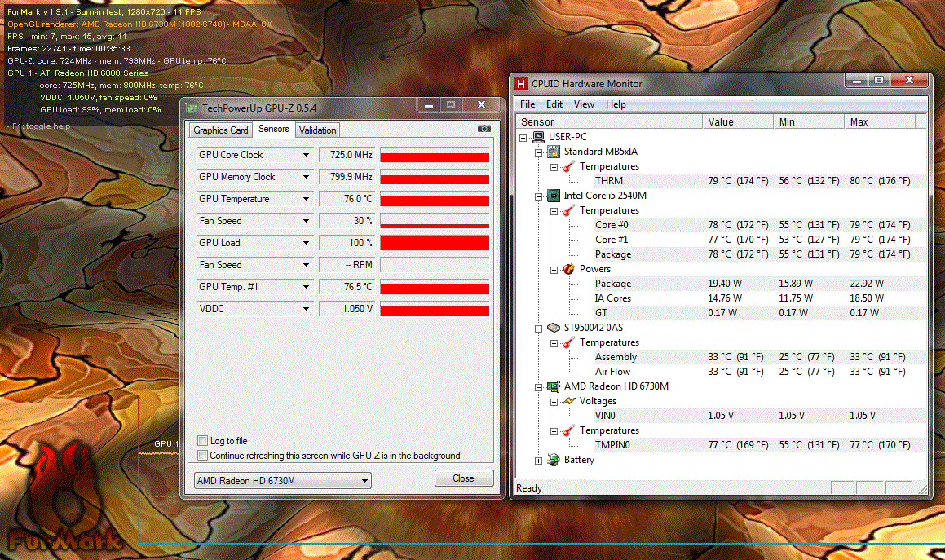Collapse the Voltages node
Viewport: 945px width, 560px height.
(x=554, y=402)
